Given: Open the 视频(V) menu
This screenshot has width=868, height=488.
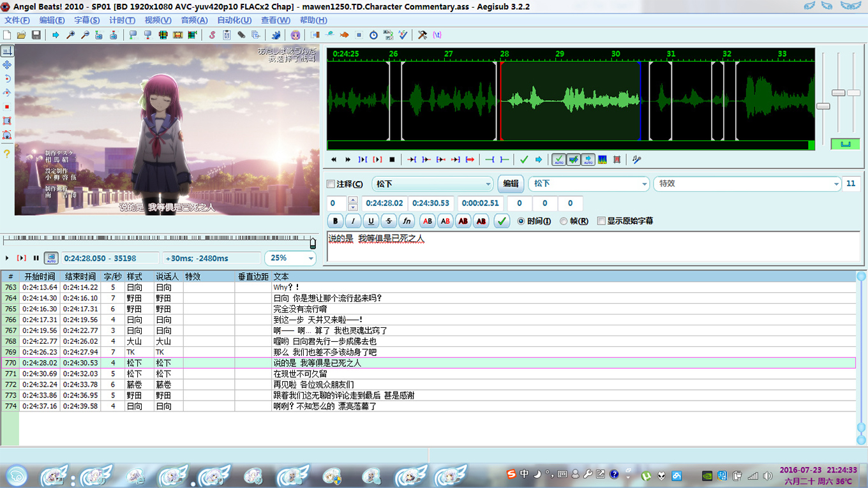Looking at the screenshot, I should 158,20.
